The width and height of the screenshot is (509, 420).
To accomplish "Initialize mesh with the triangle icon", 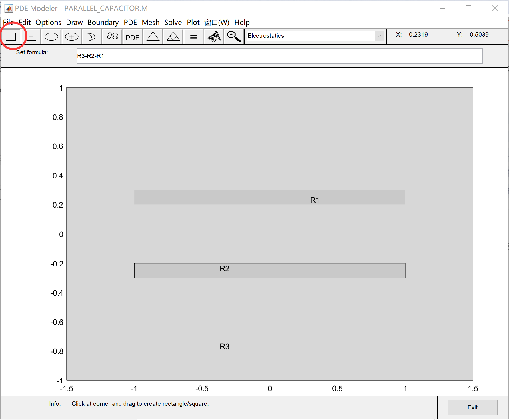I will (153, 36).
